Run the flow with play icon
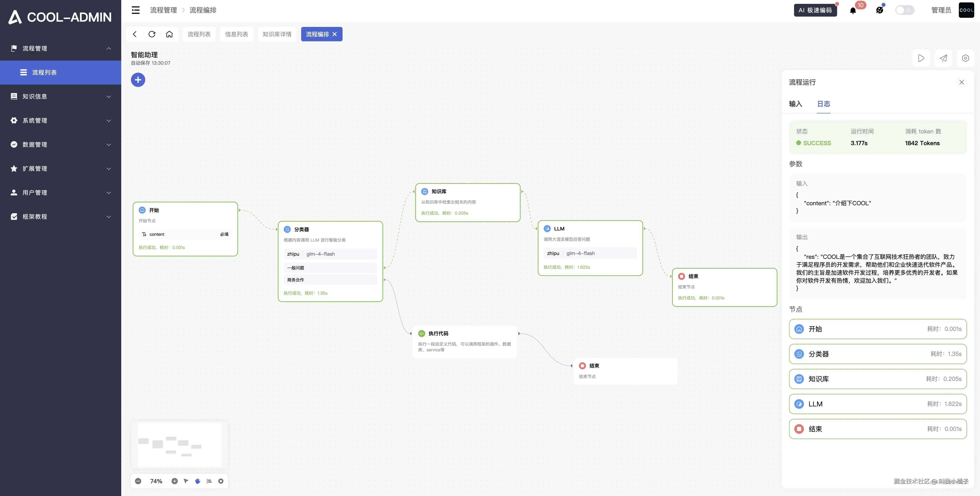Image resolution: width=980 pixels, height=496 pixels. pos(921,58)
